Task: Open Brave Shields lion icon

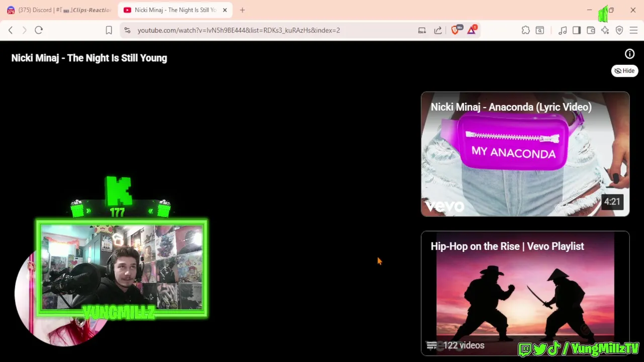Action: (x=456, y=30)
